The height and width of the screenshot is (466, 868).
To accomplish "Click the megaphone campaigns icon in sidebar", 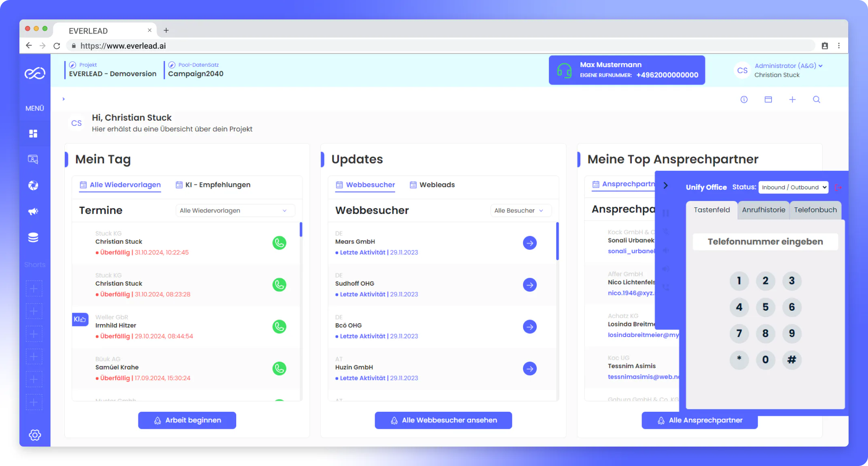I will 33,212.
